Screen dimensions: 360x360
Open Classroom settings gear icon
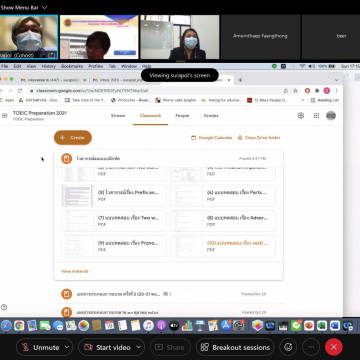pyautogui.click(x=301, y=116)
